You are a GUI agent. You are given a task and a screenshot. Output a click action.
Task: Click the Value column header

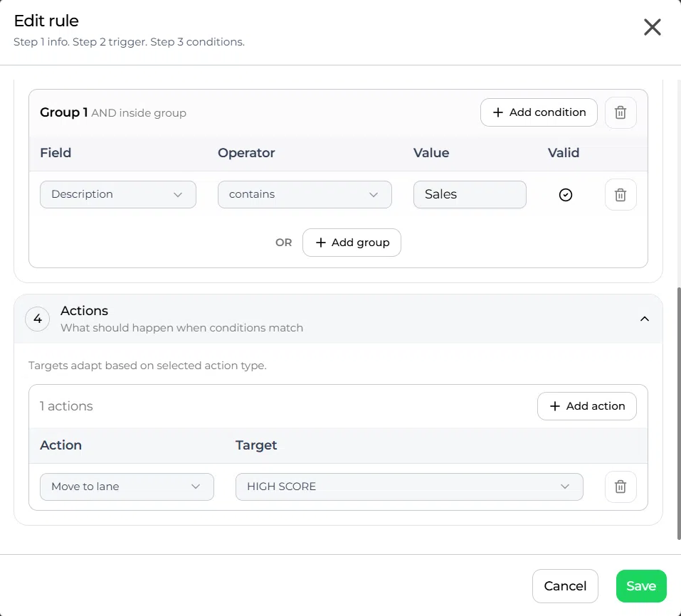click(431, 153)
